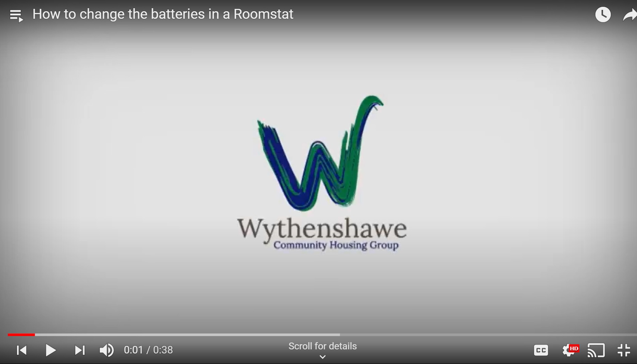Image resolution: width=637 pixels, height=364 pixels.
Task: Seek to the end of the buffered progress bar
Action: tap(339, 335)
